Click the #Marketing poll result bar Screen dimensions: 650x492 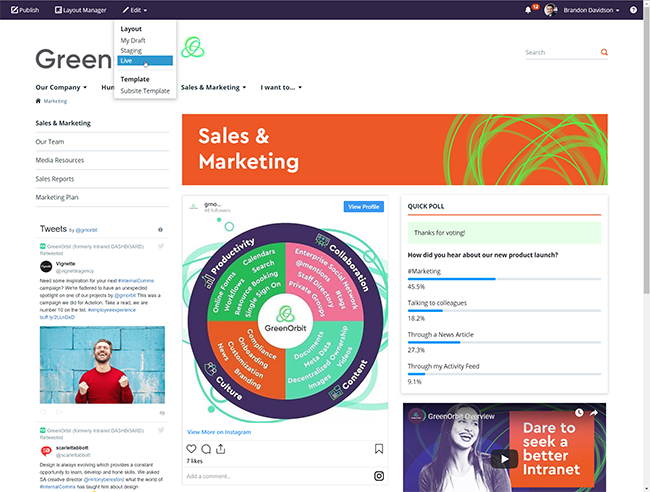click(504, 279)
